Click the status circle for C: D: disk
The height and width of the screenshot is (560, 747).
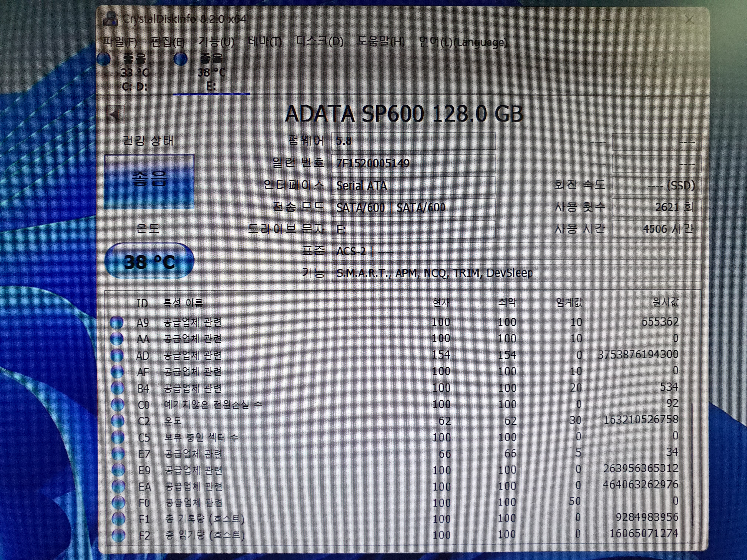(104, 59)
